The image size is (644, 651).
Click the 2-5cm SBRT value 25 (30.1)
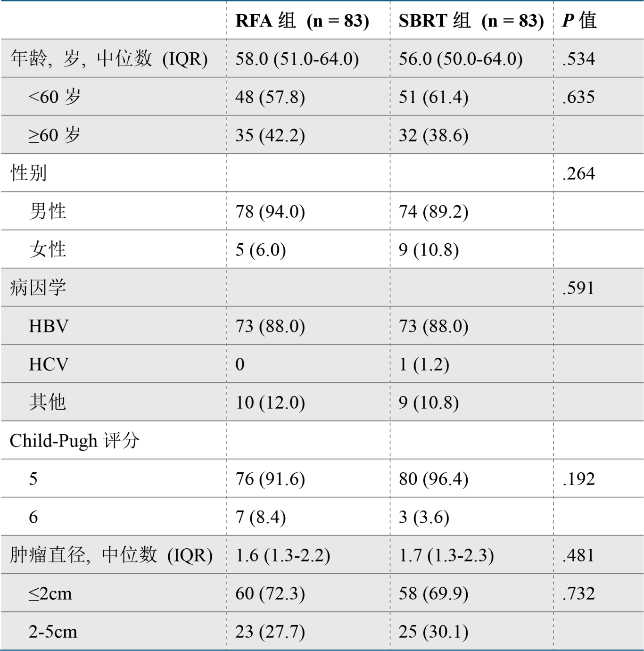[x=434, y=632]
